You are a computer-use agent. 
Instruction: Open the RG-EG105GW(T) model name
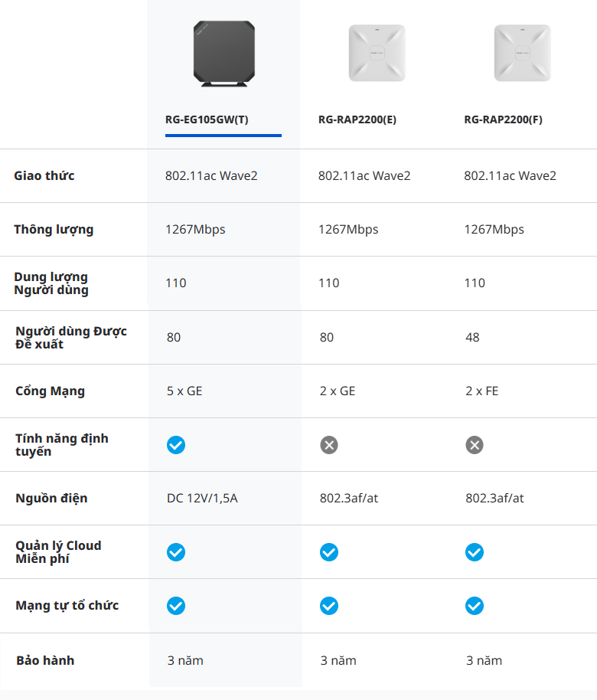tap(207, 119)
